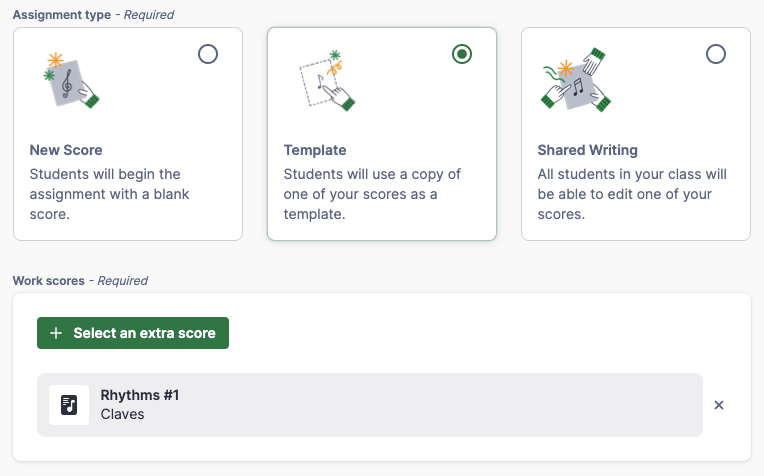Select the Shared Writing radio button

point(716,54)
